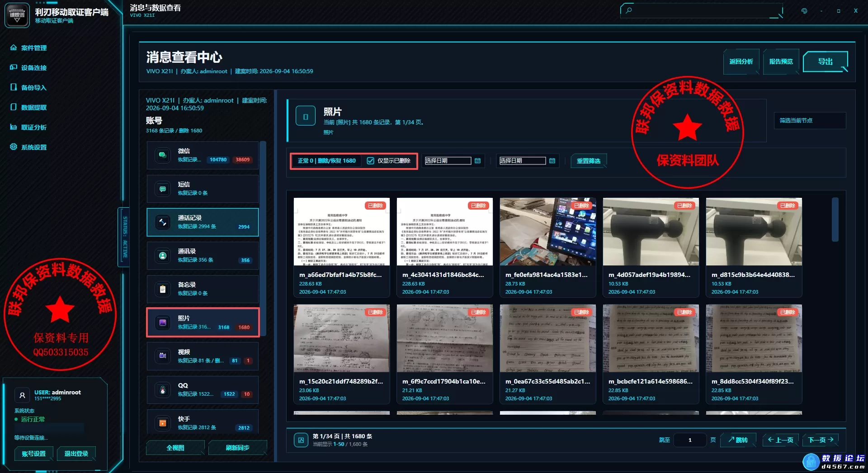This screenshot has width=868, height=473.
Task: Toggle the 仅显示已删除 checkbox
Action: coord(371,161)
